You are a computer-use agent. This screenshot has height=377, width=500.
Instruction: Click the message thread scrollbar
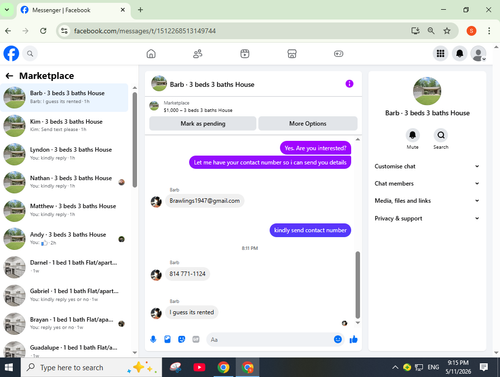pyautogui.click(x=358, y=285)
